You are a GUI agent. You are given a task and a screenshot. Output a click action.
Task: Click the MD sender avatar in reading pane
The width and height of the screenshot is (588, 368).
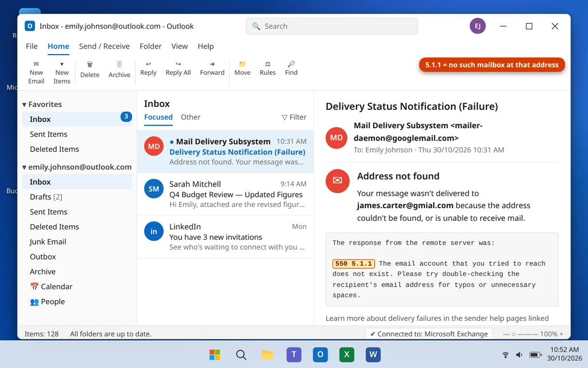point(336,138)
